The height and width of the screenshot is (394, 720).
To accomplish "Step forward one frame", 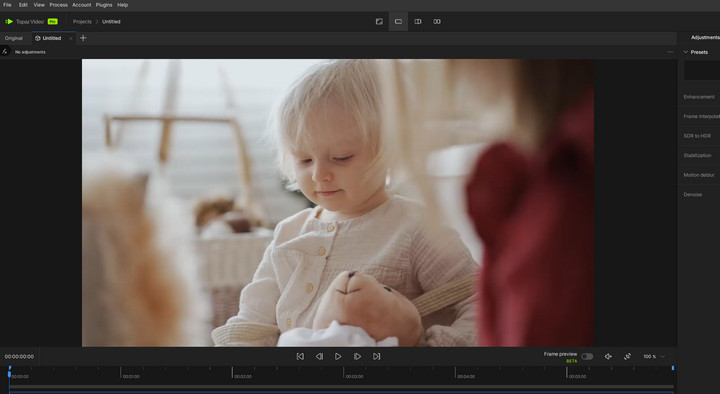I will (x=357, y=356).
